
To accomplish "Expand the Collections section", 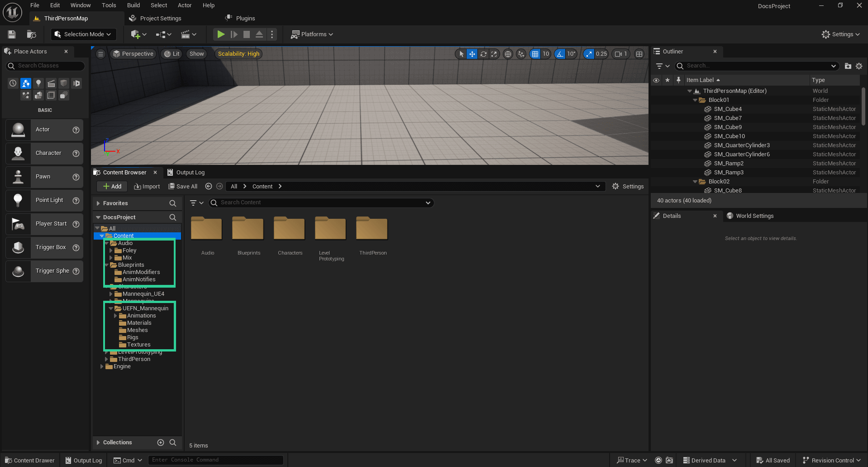I will tap(98, 443).
